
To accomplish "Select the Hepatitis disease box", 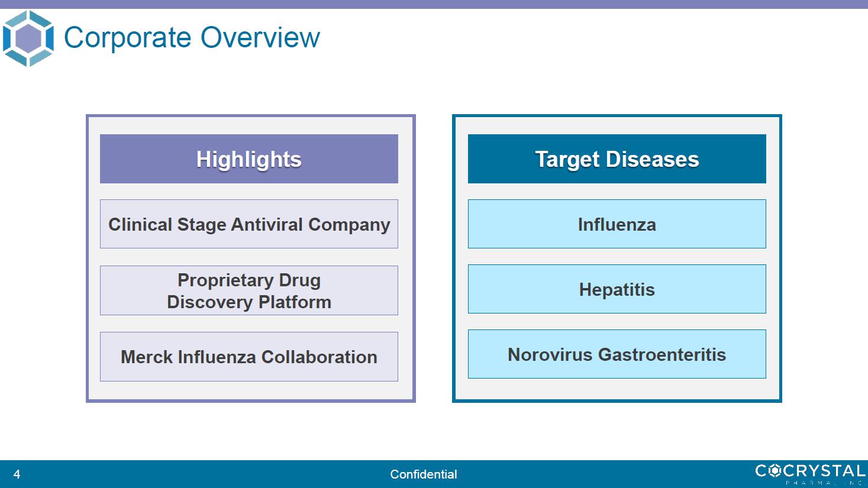I will [617, 289].
